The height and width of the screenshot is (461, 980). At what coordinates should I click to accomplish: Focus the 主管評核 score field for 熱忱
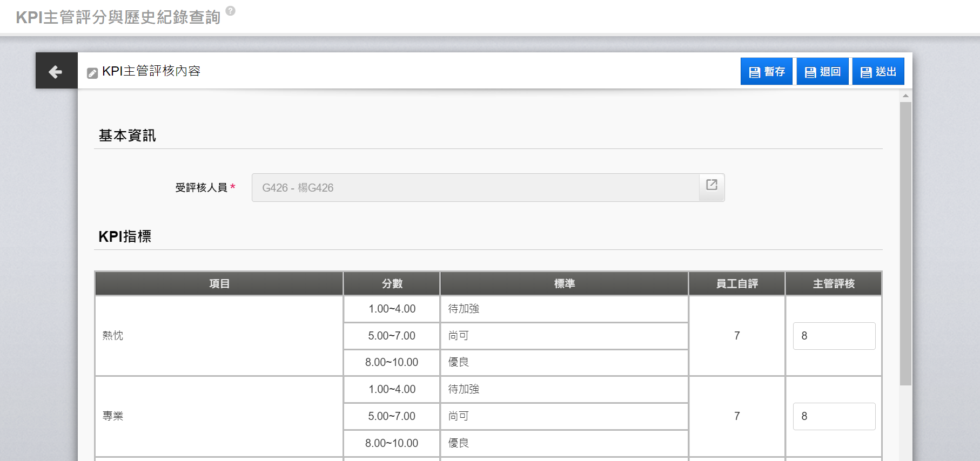(834, 336)
